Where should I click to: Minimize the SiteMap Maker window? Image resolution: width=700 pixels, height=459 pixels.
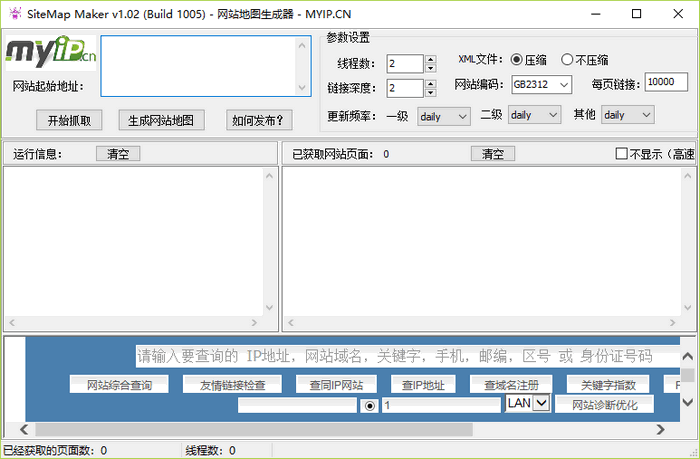[x=596, y=14]
